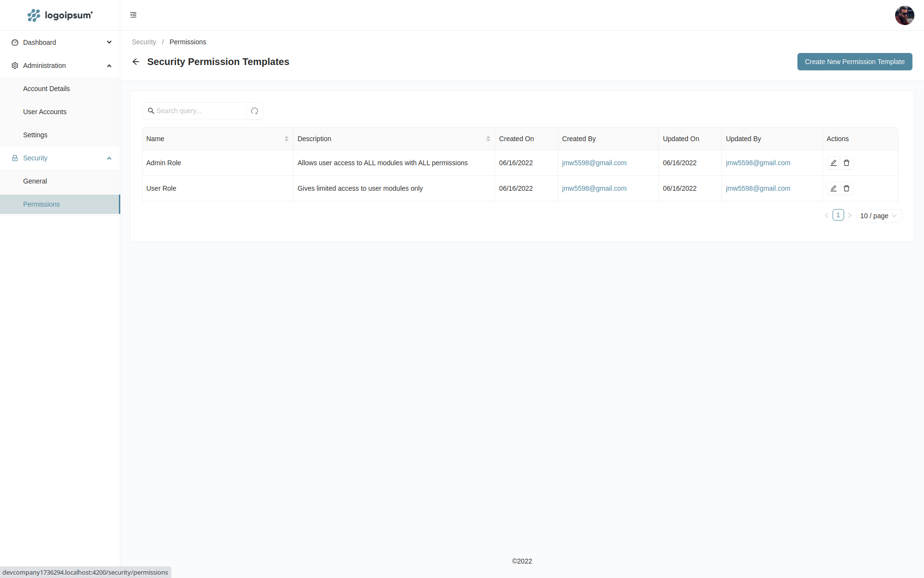Open the 10 / page dropdown

coord(879,216)
